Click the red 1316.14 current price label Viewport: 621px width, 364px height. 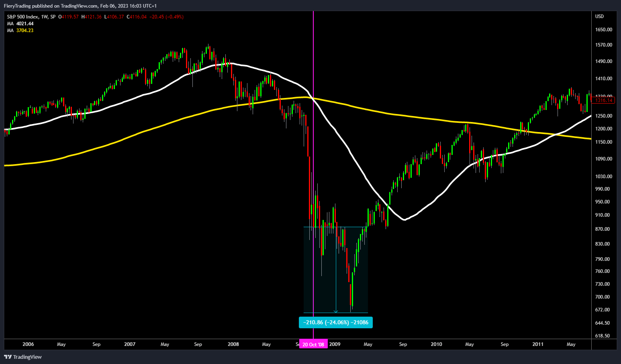pyautogui.click(x=604, y=100)
